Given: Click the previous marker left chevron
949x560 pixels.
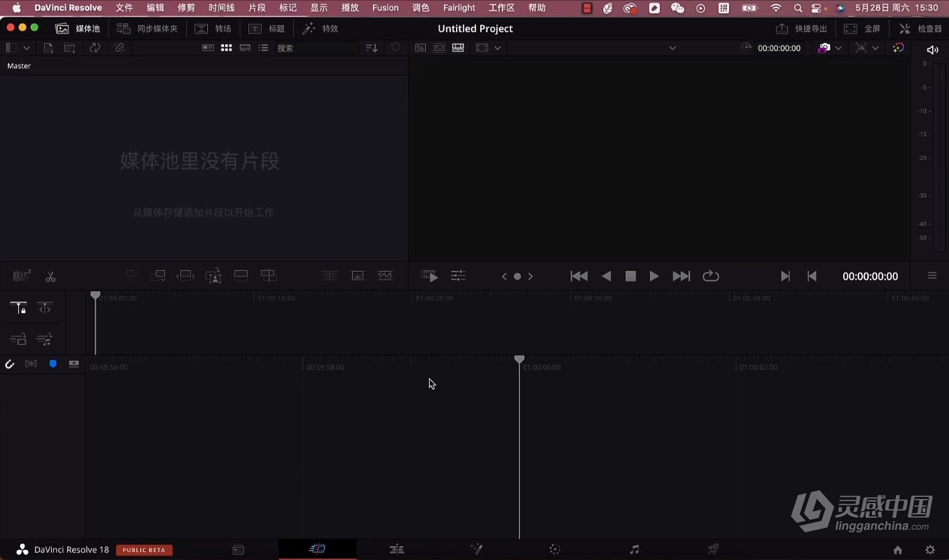Looking at the screenshot, I should click(504, 276).
